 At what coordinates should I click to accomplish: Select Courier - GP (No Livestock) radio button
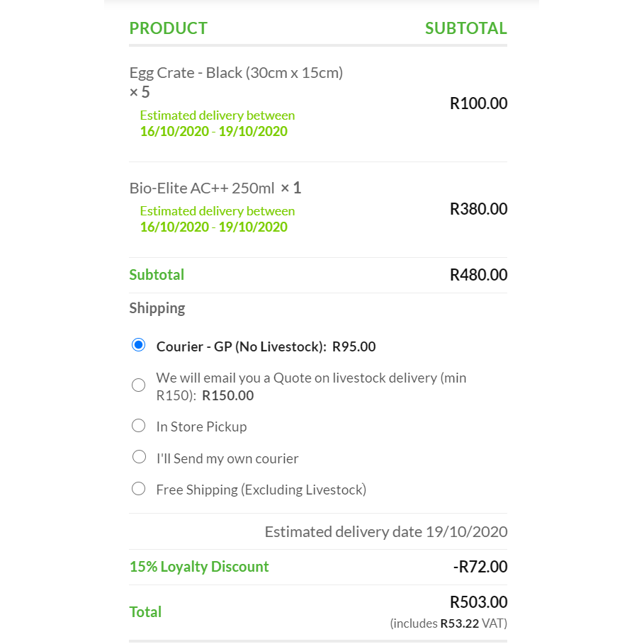coord(138,345)
